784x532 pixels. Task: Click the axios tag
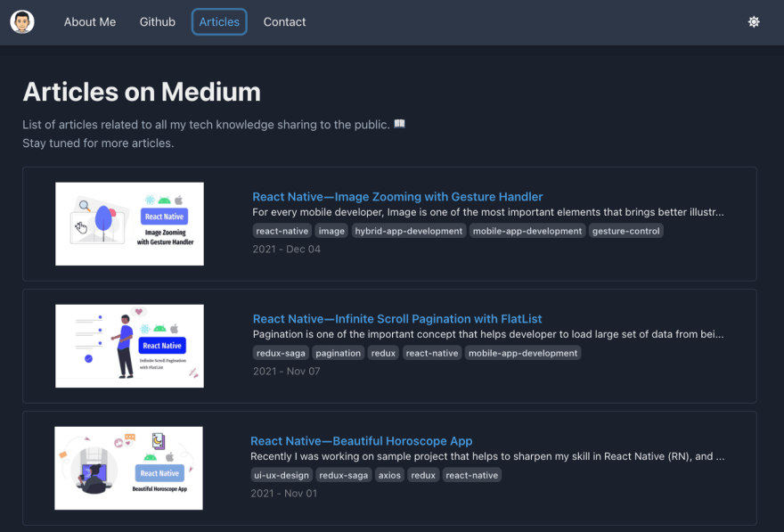(x=389, y=475)
